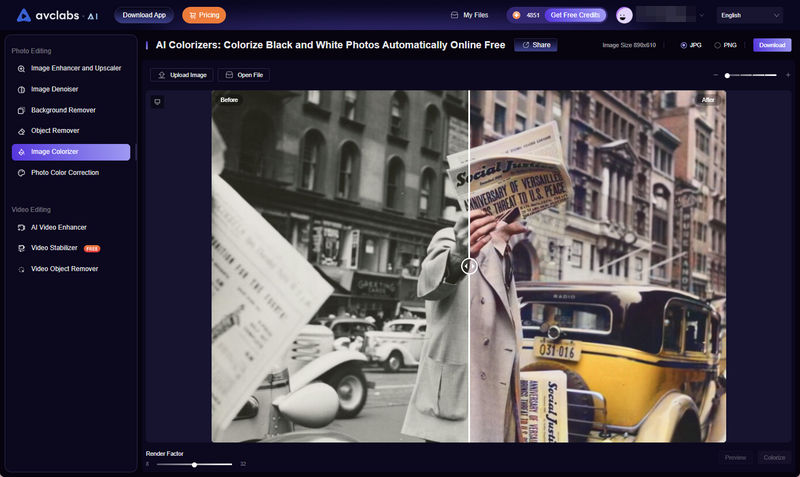The image size is (800, 477).
Task: Click the Upload Image button
Action: coord(181,75)
